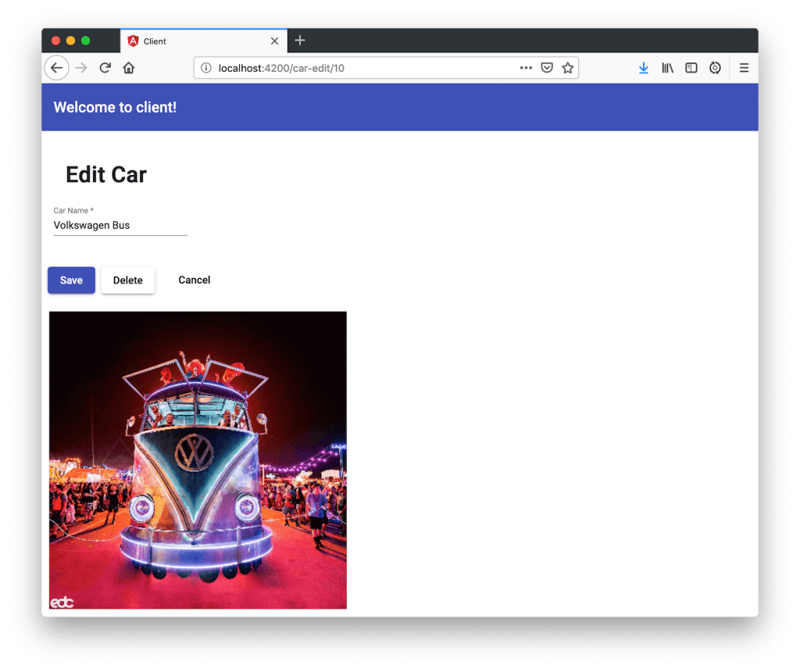The width and height of the screenshot is (800, 672).
Task: Save page to Pocket
Action: click(x=547, y=68)
